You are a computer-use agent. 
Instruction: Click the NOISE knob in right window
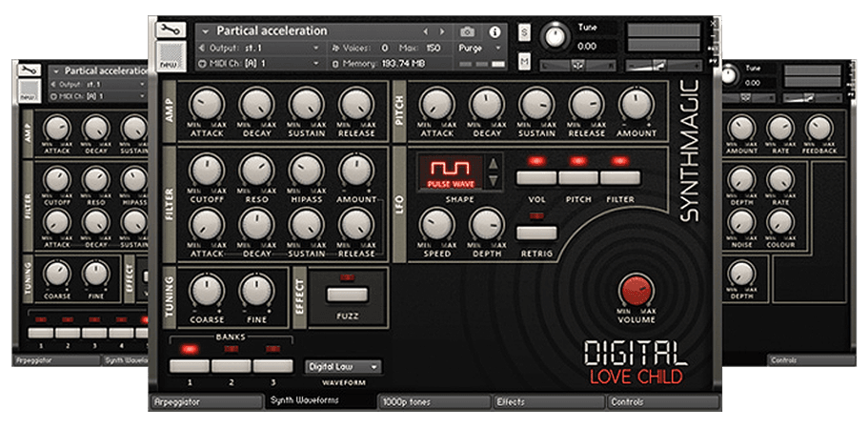741,222
